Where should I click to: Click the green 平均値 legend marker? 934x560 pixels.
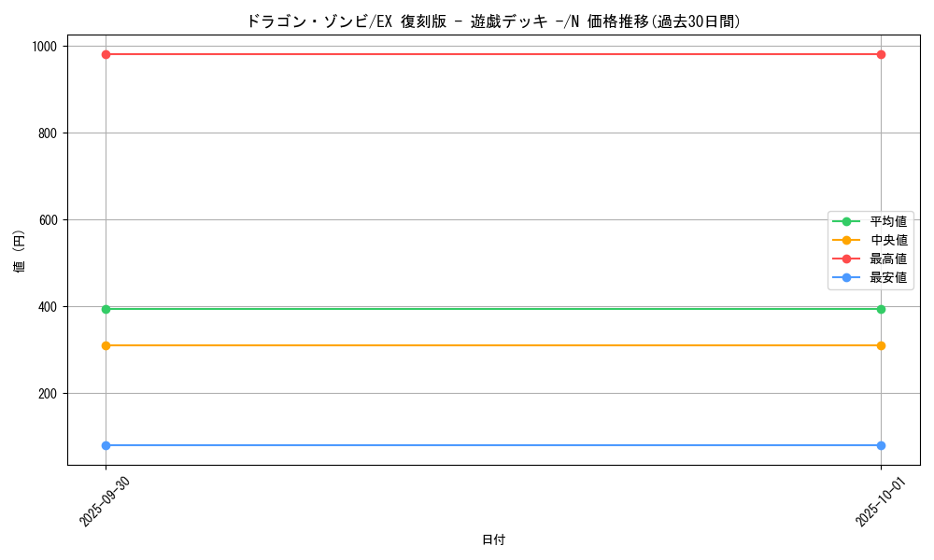point(847,222)
